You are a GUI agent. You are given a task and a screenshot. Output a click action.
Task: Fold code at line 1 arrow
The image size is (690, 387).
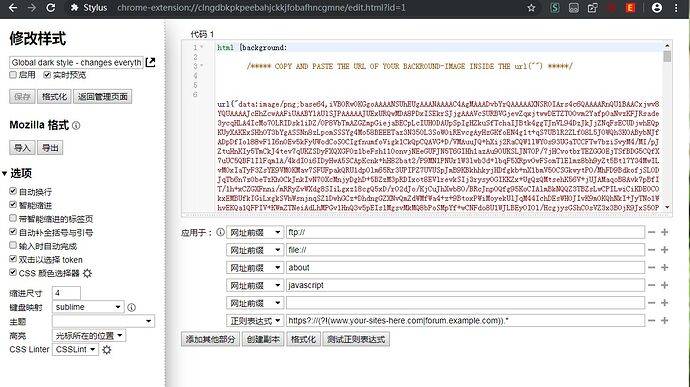(202, 47)
